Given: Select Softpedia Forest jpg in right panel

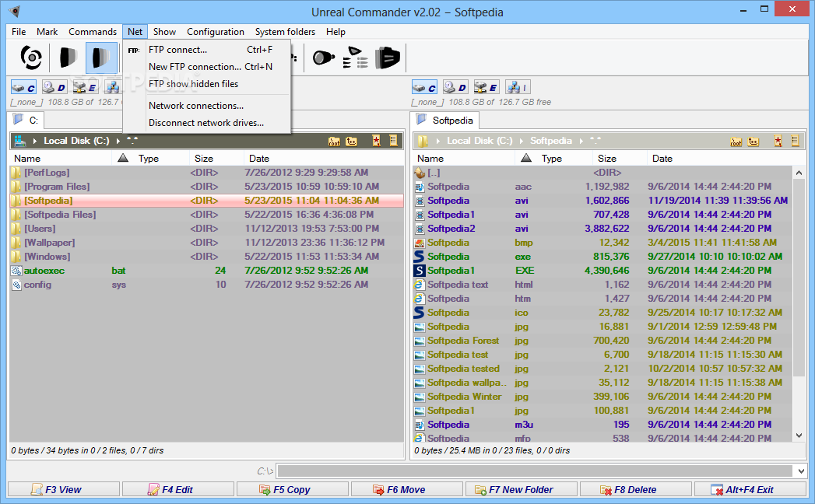Looking at the screenshot, I should tap(602, 341).
